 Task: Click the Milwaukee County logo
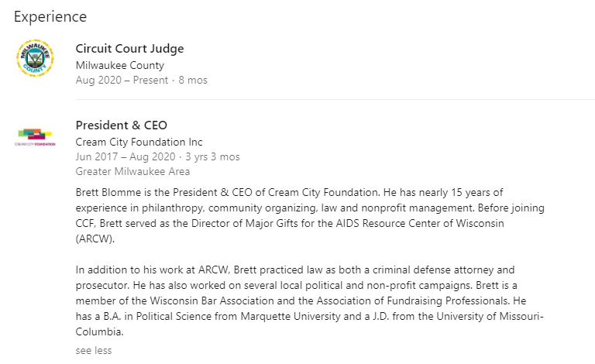click(x=35, y=58)
